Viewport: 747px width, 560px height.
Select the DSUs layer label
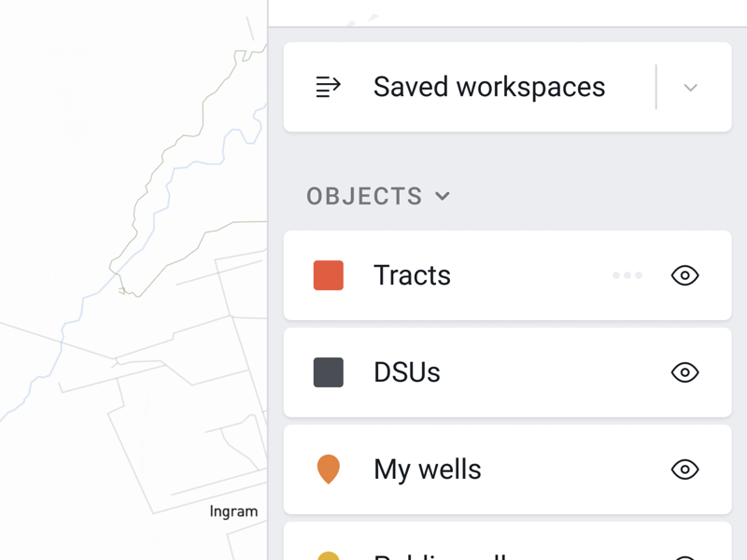pyautogui.click(x=407, y=372)
